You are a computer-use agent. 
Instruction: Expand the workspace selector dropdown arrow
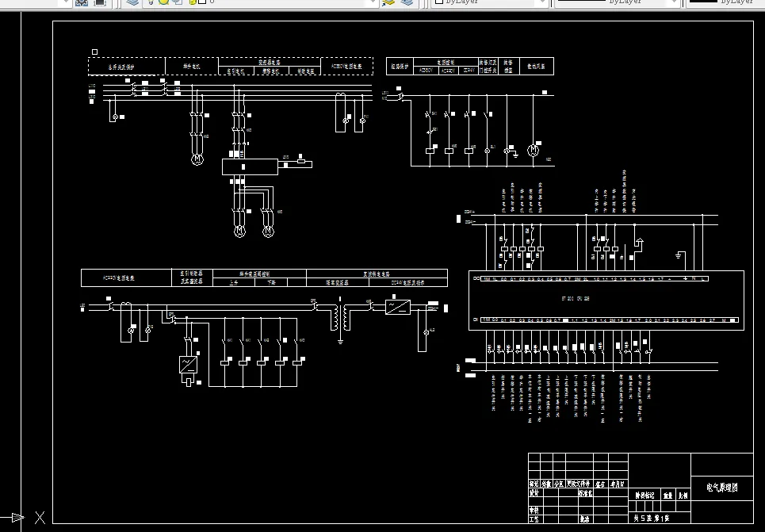tap(66, 2)
